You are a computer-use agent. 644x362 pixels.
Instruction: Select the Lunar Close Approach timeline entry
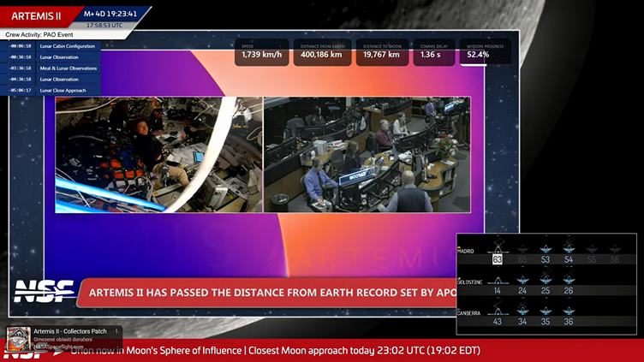point(65,90)
